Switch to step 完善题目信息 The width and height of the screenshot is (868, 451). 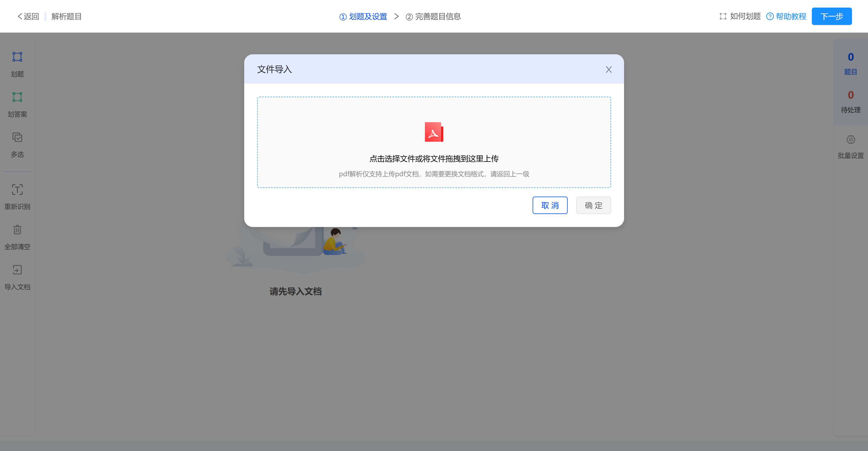[x=433, y=16]
